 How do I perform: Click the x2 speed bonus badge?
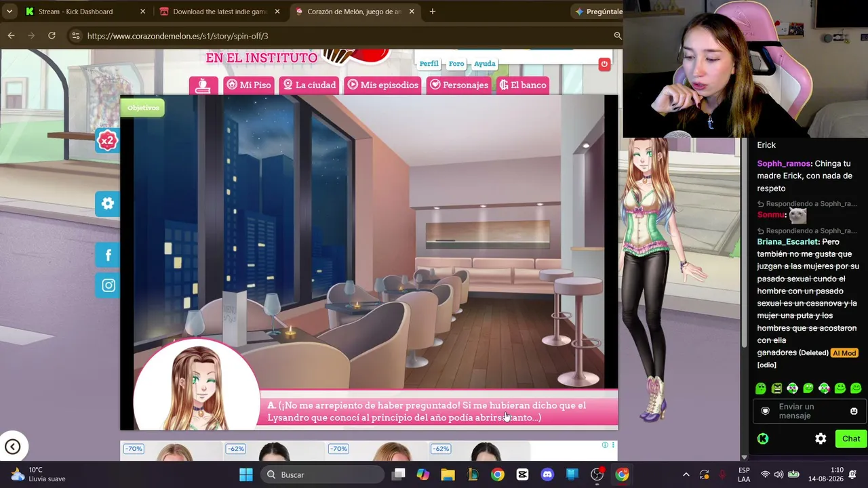click(x=107, y=140)
